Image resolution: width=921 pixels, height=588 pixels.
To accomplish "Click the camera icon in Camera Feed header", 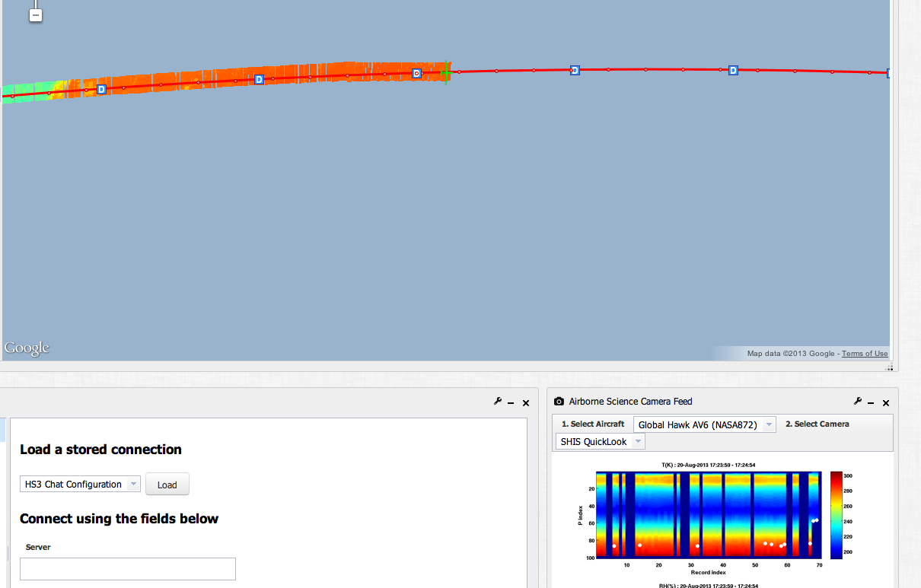I will tap(559, 402).
